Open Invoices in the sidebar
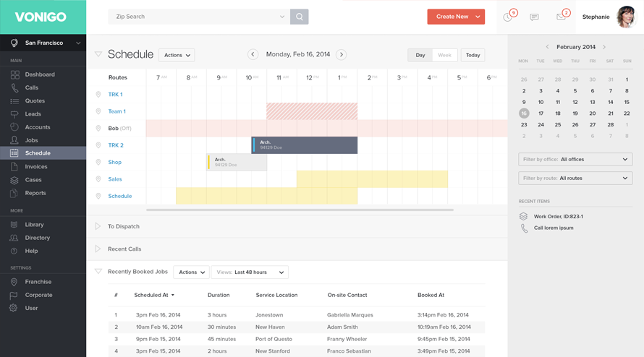 (36, 167)
